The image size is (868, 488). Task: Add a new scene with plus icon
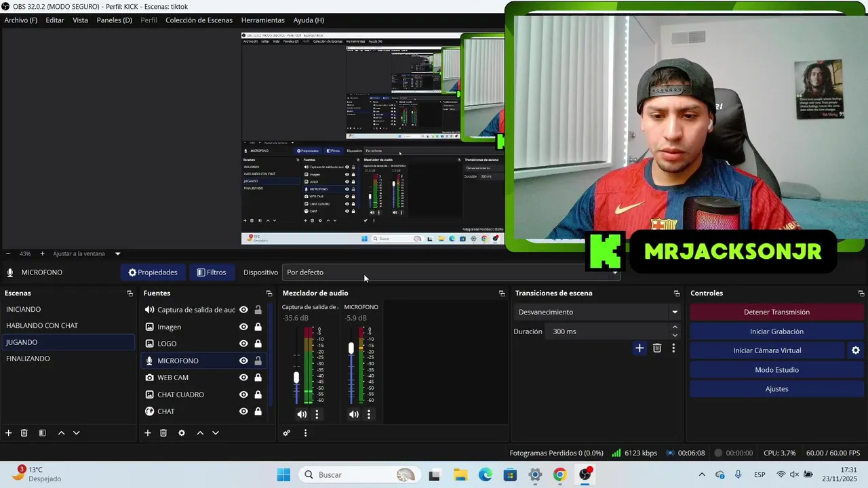coord(9,433)
